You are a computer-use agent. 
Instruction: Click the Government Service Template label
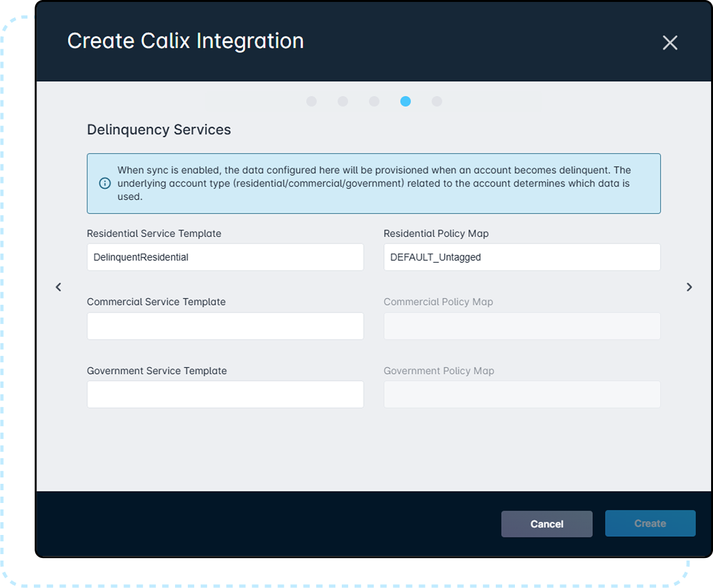tap(157, 371)
